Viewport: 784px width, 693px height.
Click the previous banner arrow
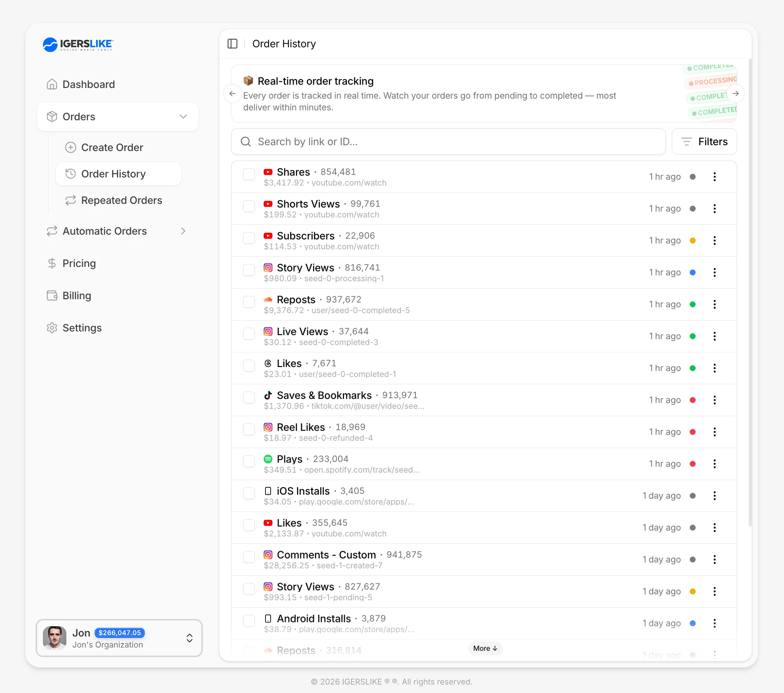[232, 93]
